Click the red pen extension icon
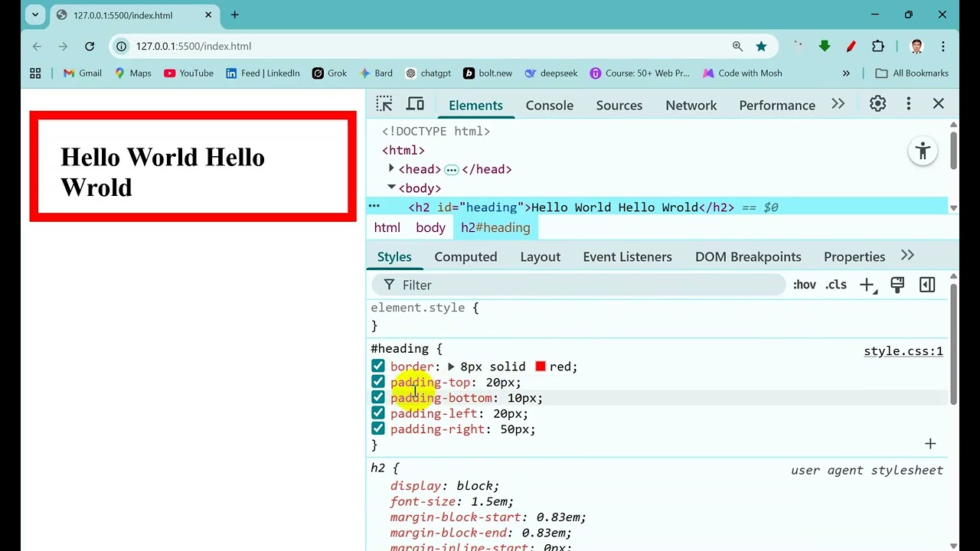The height and width of the screenshot is (551, 980). click(851, 46)
